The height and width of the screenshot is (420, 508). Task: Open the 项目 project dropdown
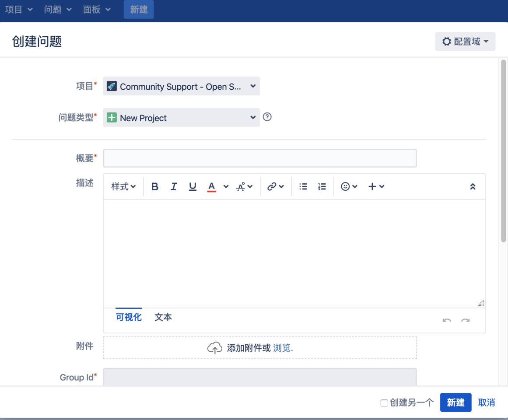(181, 86)
